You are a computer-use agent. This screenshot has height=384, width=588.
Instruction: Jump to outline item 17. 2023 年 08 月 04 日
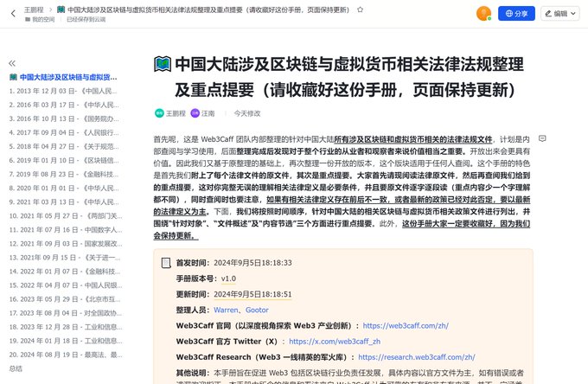coord(66,313)
